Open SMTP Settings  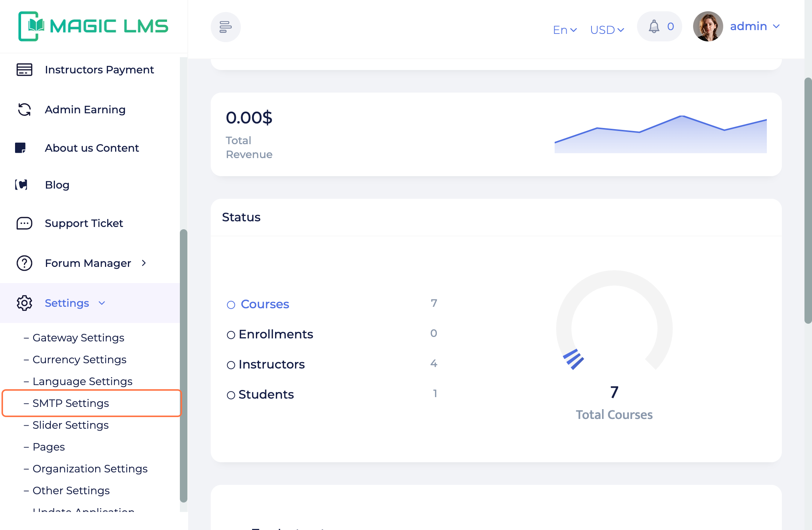pyautogui.click(x=71, y=403)
